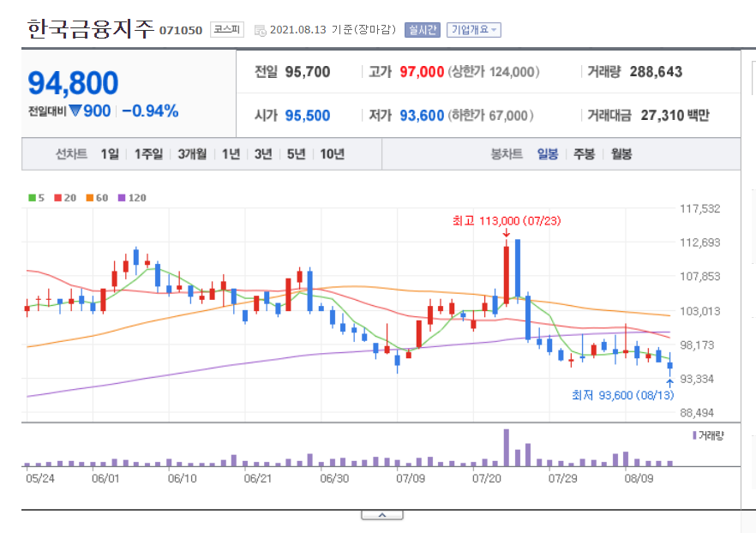Click the 거래량 volume legend marker
Image resolution: width=756 pixels, height=533 pixels.
(x=694, y=435)
